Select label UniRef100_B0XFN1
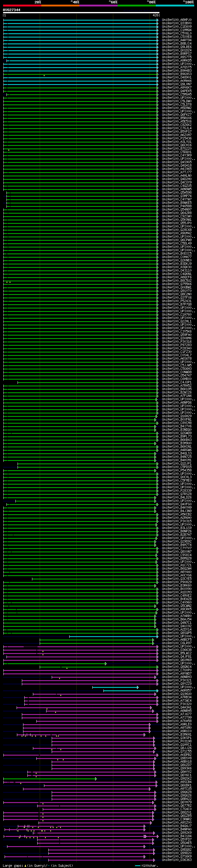Viewport: 197px width, 868px height. 177,419
